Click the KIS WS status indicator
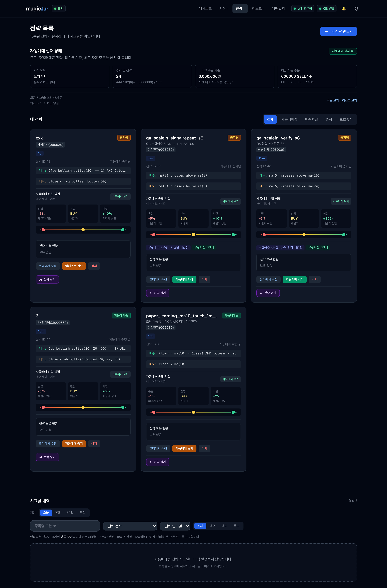 (x=326, y=9)
